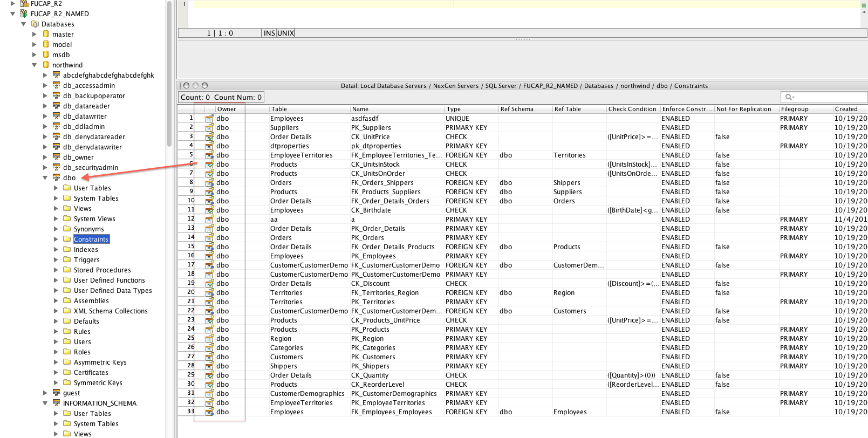Click the constraint icon on the CK_Birthdate row

(209, 210)
